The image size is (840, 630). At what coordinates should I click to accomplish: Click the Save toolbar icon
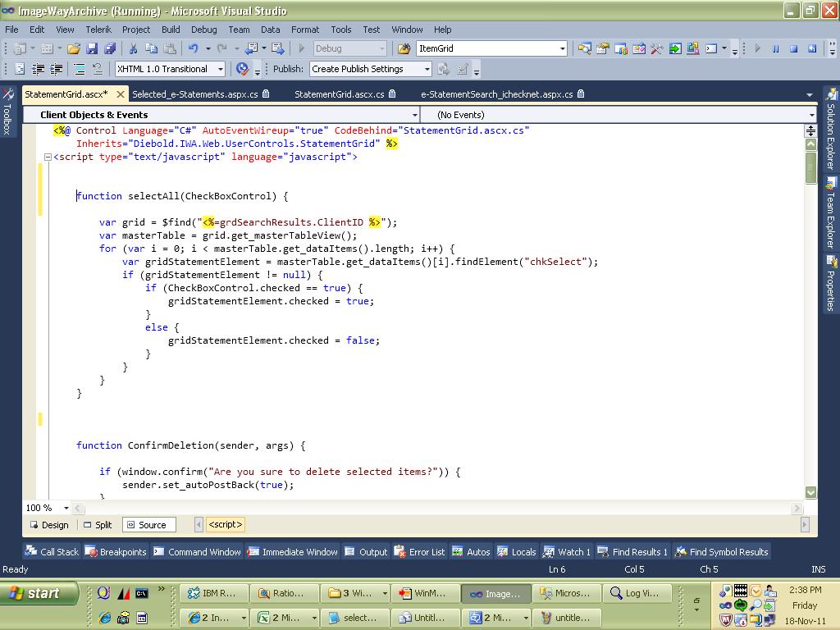(92, 48)
